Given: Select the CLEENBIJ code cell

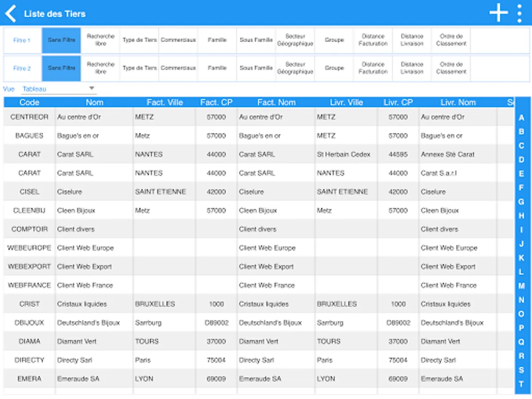Looking at the screenshot, I should 29,211.
